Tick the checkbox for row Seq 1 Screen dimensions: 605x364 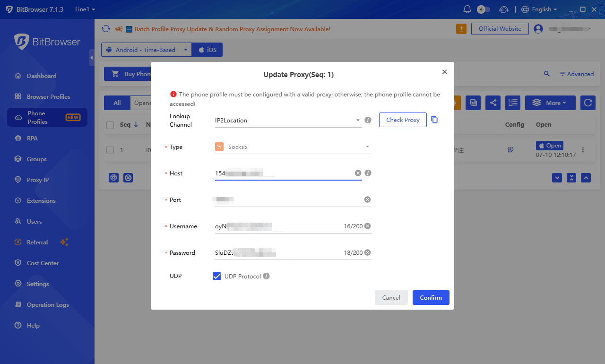110,150
